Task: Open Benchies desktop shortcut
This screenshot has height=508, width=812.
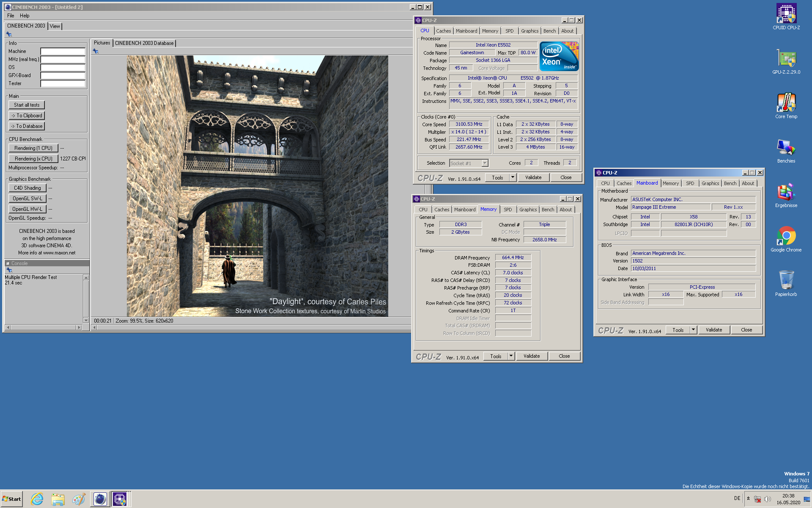Action: click(786, 150)
